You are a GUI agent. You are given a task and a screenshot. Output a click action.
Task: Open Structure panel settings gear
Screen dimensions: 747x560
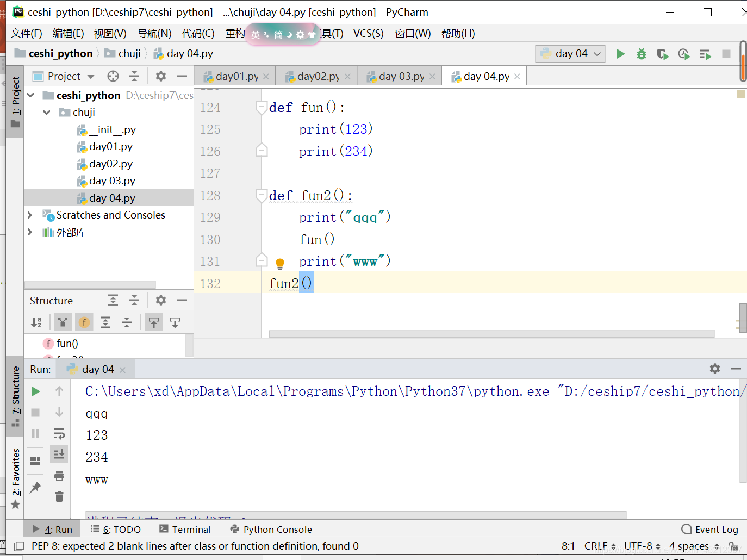(x=161, y=300)
